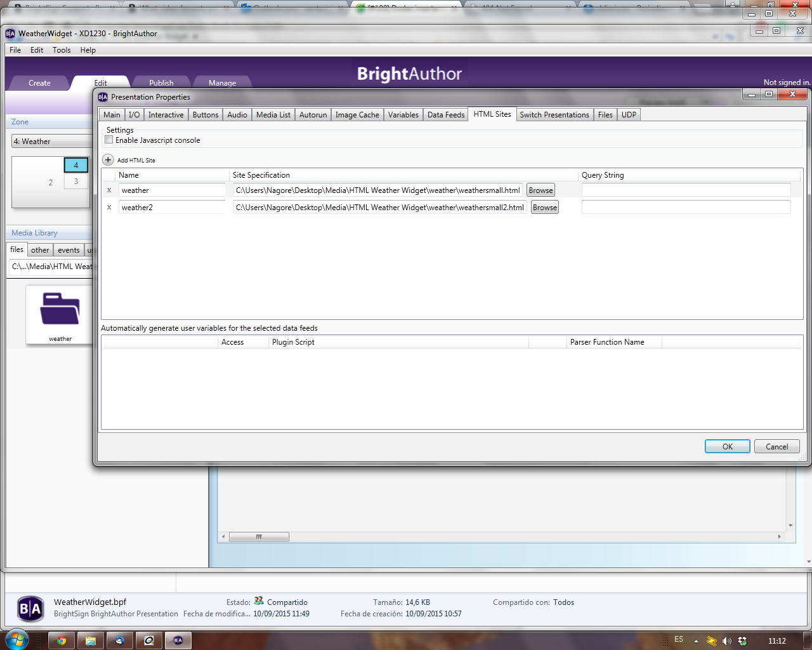The height and width of the screenshot is (650, 812).
Task: Select the HTML Sites tab
Action: point(492,114)
